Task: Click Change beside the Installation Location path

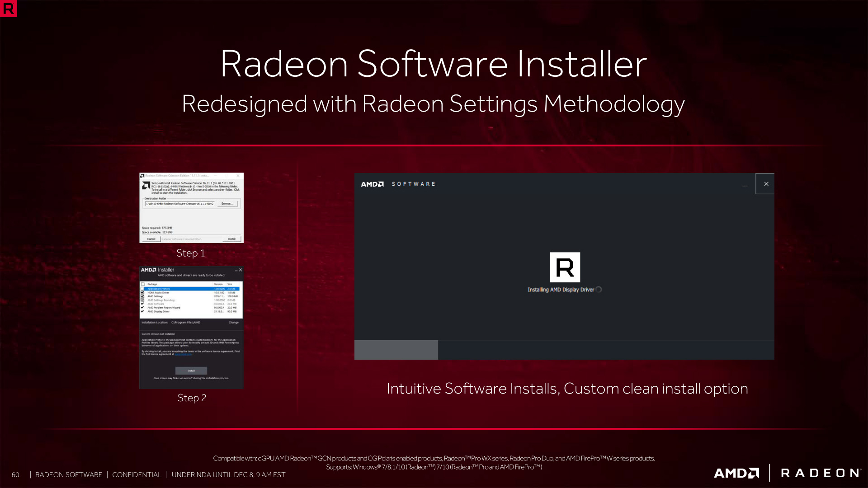Action: pyautogui.click(x=233, y=323)
